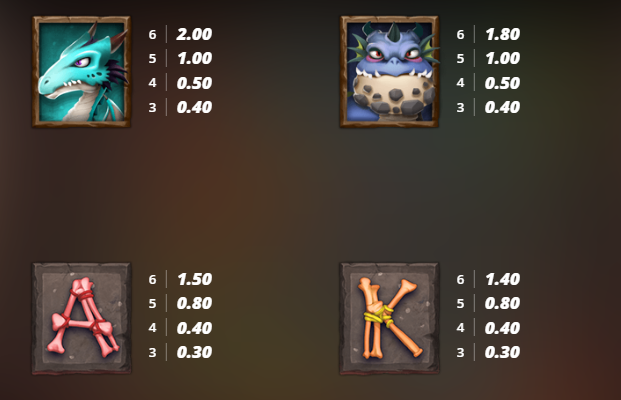Click the teal dragon's 0.50 four-match payout
Image resolution: width=621 pixels, height=400 pixels.
[194, 83]
